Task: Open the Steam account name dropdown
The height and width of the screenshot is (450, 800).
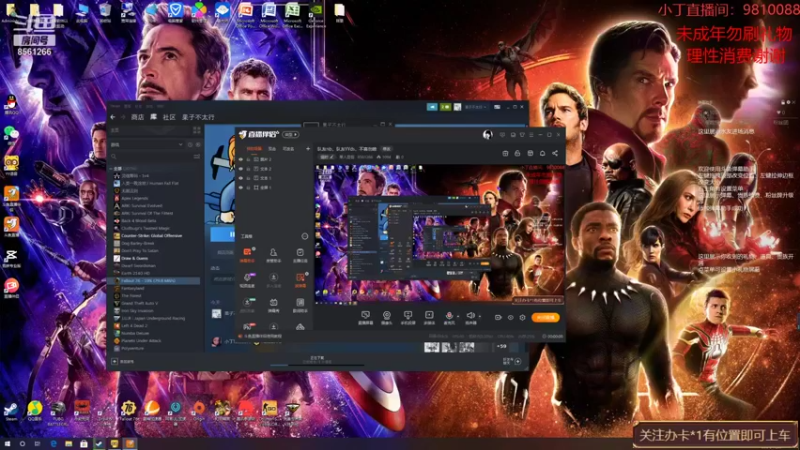Action: 476,107
